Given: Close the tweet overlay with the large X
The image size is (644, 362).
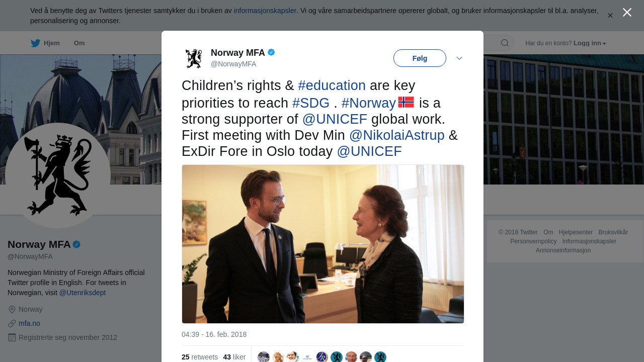Looking at the screenshot, I should pyautogui.click(x=627, y=13).
